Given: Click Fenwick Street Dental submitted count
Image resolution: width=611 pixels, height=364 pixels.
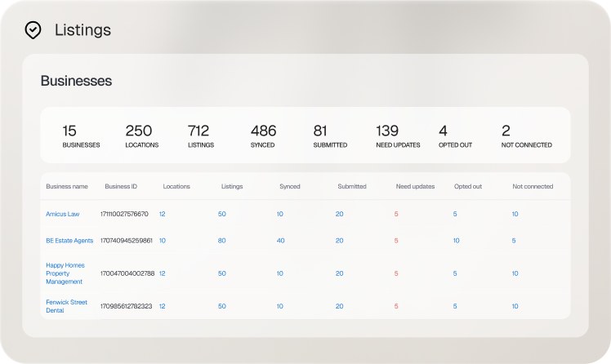Looking at the screenshot, I should (x=340, y=306).
